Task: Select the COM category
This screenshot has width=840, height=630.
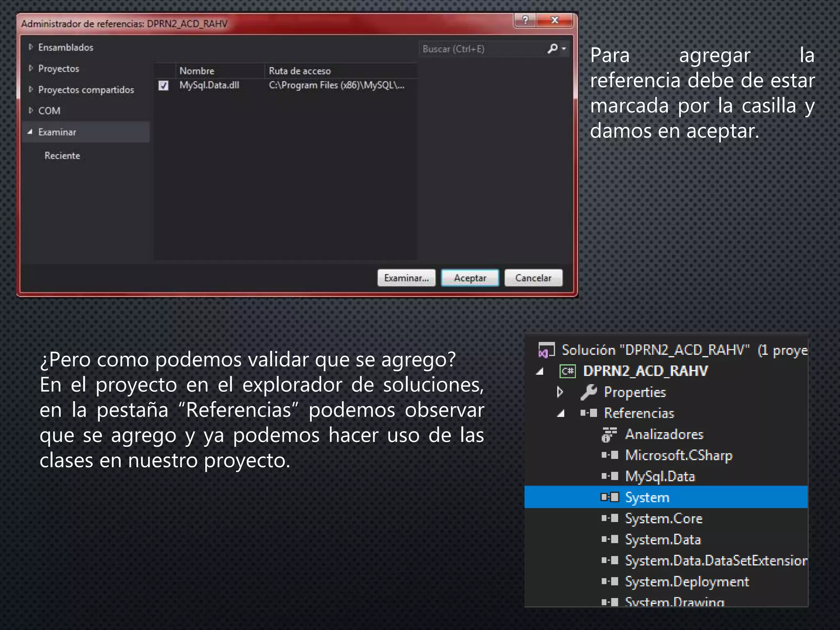Action: tap(49, 111)
